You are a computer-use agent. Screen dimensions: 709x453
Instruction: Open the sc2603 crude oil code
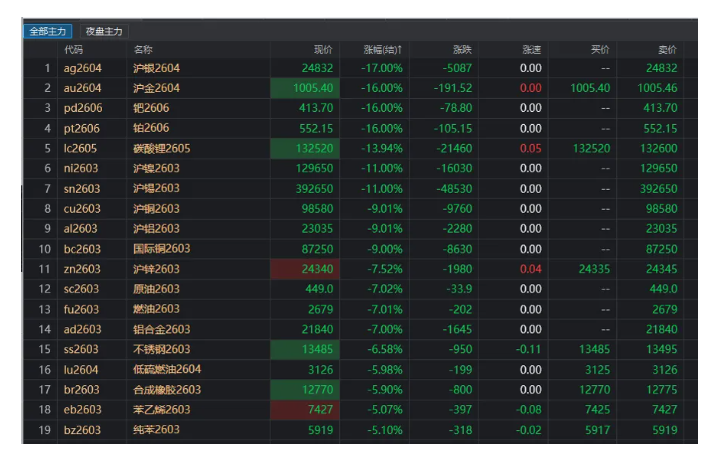point(82,289)
